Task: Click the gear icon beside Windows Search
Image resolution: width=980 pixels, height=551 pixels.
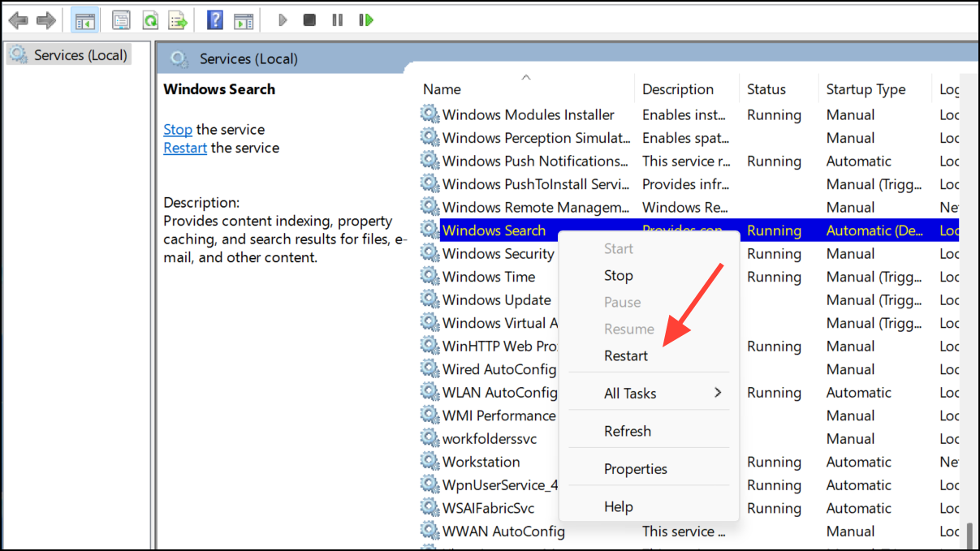Action: [x=430, y=230]
